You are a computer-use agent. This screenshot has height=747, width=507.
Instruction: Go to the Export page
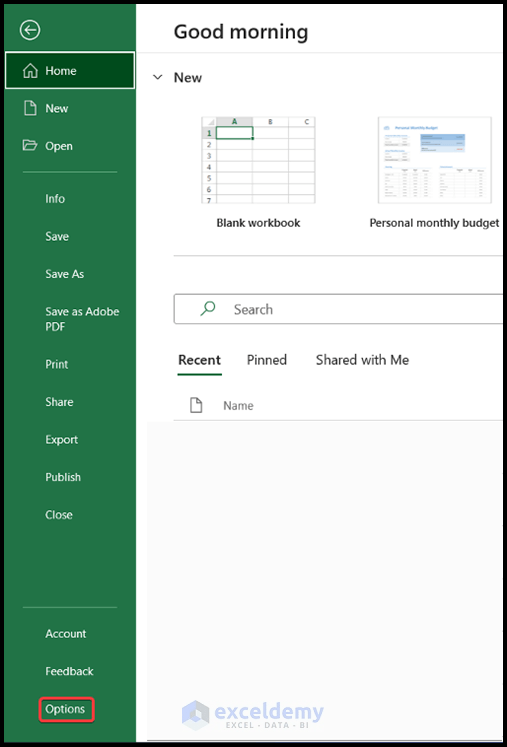[61, 440]
